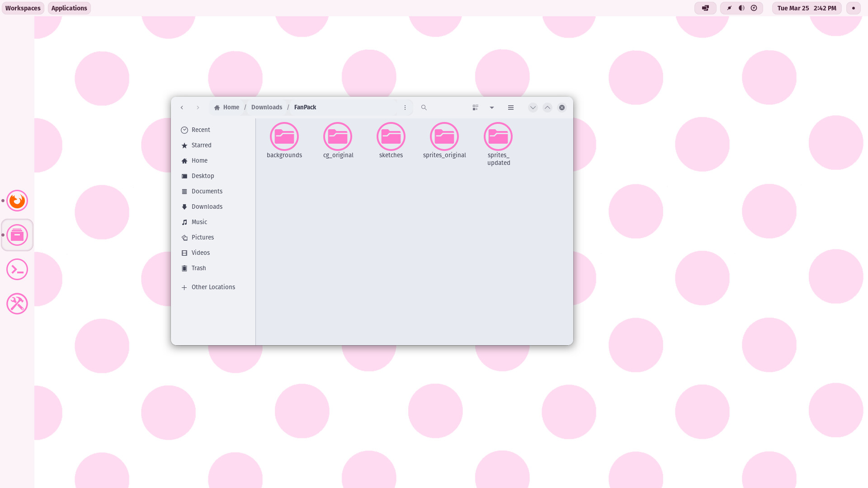Open the Applications menu
Viewport: 868px width, 488px height.
[69, 8]
